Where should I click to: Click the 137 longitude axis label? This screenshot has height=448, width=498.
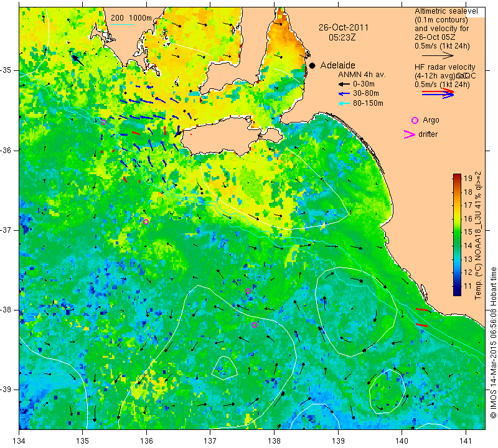(x=210, y=441)
